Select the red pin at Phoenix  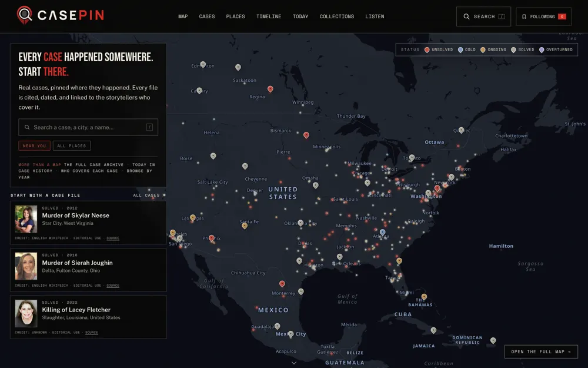pyautogui.click(x=212, y=238)
